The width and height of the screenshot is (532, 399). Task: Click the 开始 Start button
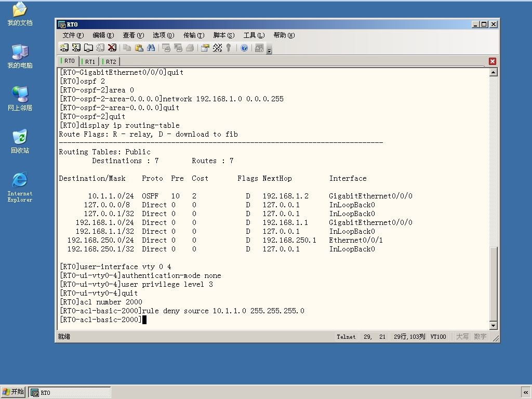13,392
